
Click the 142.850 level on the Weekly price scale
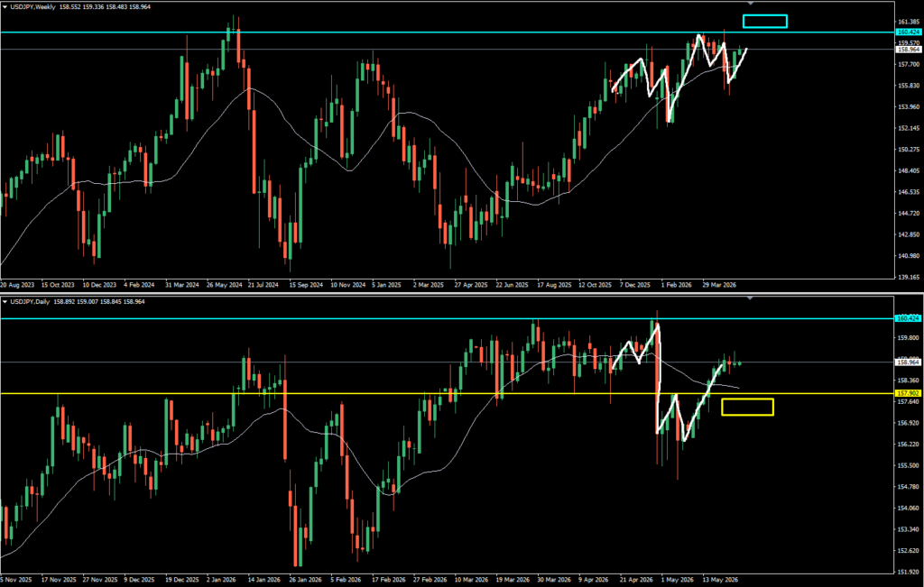click(908, 234)
